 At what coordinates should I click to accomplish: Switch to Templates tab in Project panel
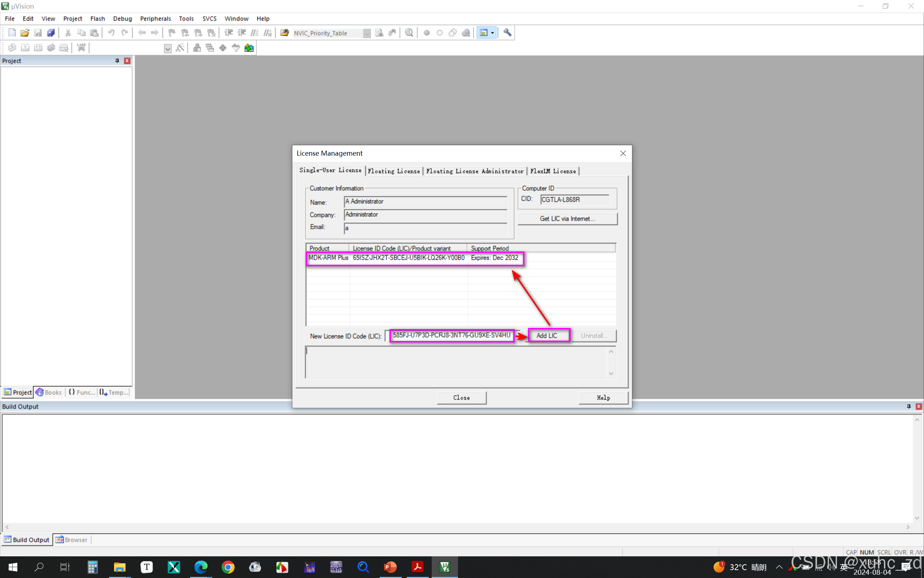point(114,392)
